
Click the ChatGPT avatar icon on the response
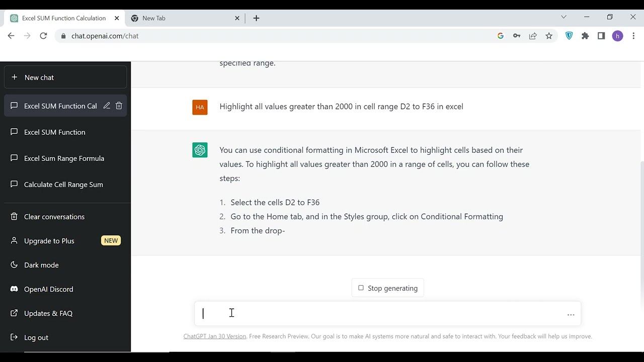pyautogui.click(x=200, y=150)
